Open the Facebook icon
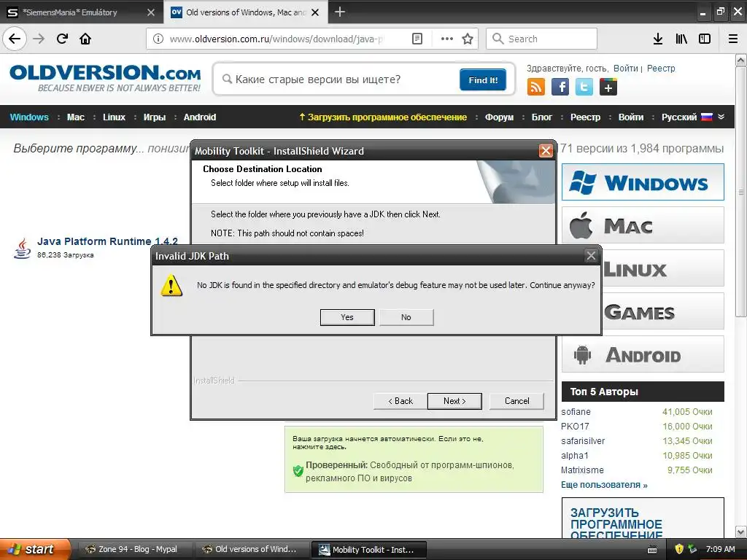Screen dimensions: 747x560 pos(560,87)
